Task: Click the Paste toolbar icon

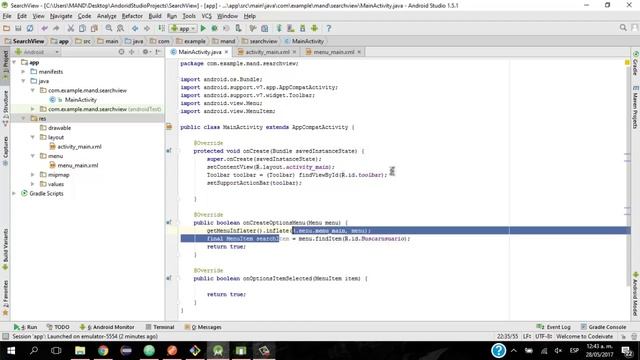Action: [94, 28]
